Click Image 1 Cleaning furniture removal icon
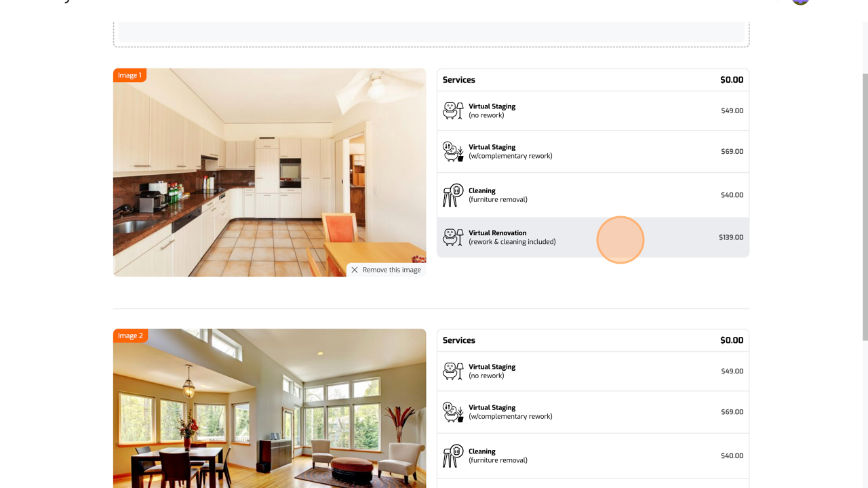Viewport: 868px width, 488px height. point(453,195)
